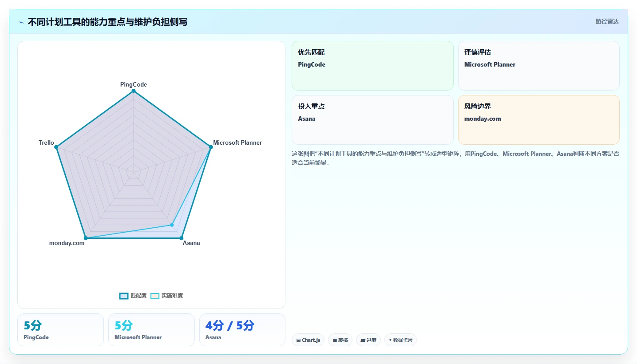Select the PingCode radar data point
Image resolution: width=637 pixels, height=364 pixels.
point(134,91)
